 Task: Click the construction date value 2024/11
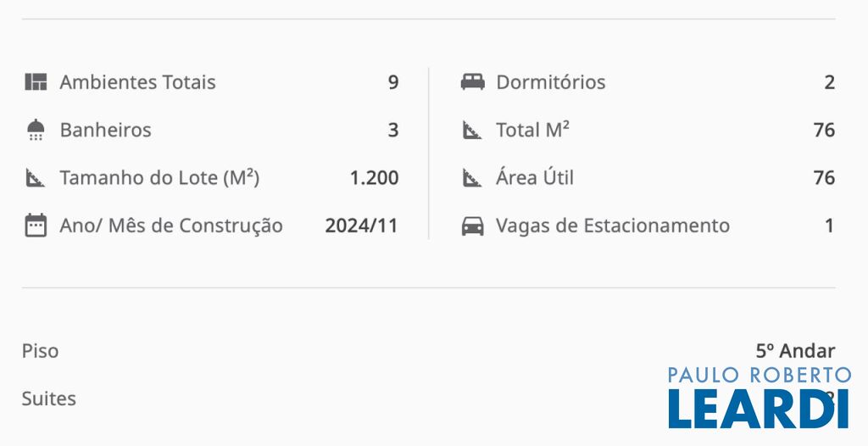(x=361, y=226)
